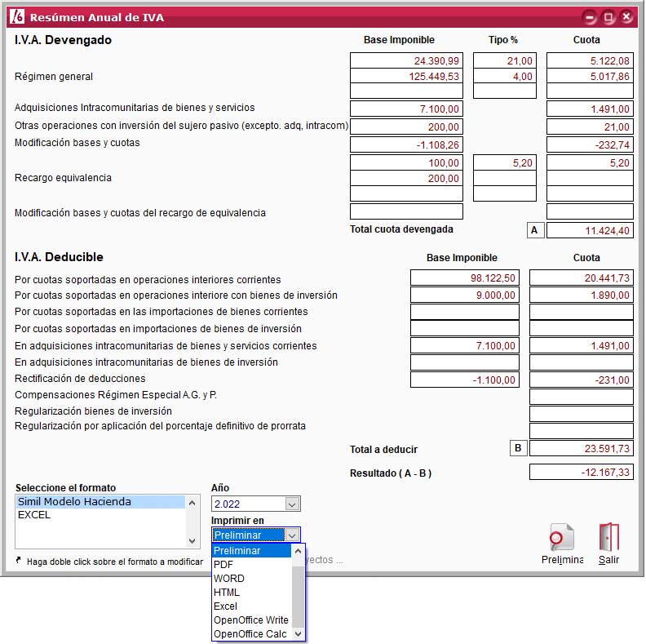Click the Tipo % field 4,00
Viewport: 646px width, 644px height.
pyautogui.click(x=505, y=76)
